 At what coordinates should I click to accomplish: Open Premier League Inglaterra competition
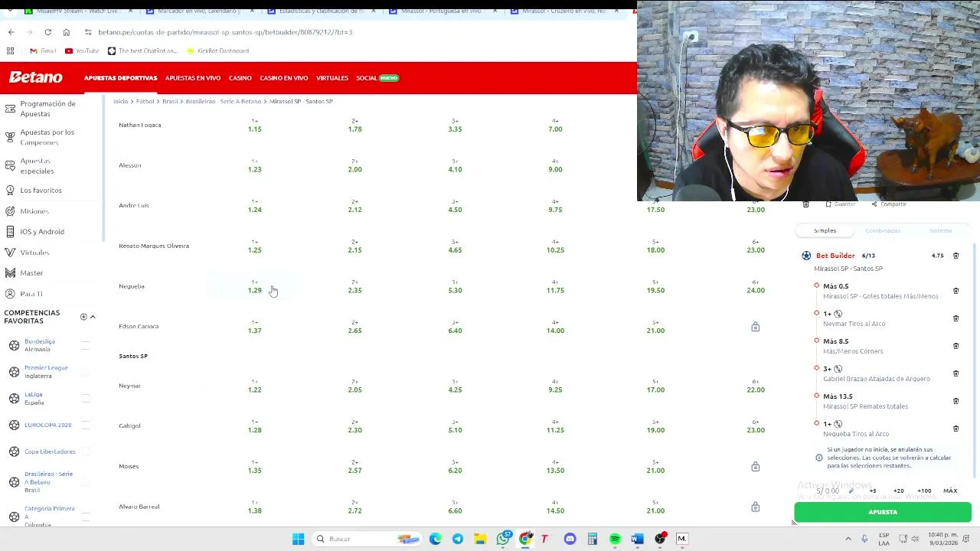pos(46,372)
